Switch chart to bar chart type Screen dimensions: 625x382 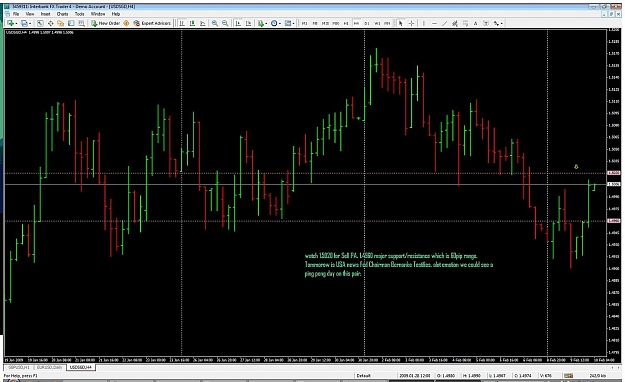182,24
